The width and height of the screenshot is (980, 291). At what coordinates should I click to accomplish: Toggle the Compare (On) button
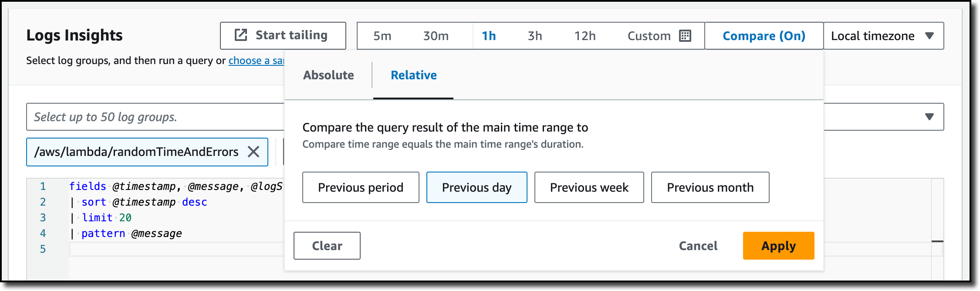pyautogui.click(x=764, y=36)
